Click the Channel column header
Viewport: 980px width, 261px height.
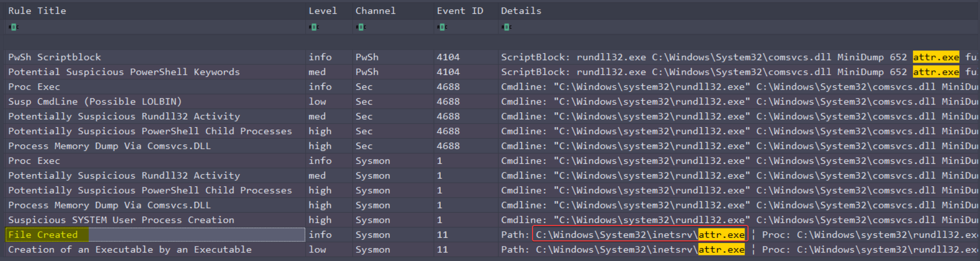(x=375, y=11)
